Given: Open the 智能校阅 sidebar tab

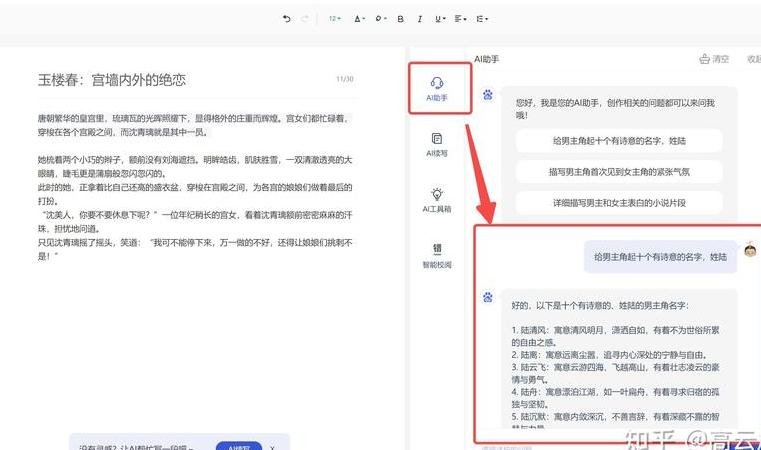Looking at the screenshot, I should (437, 256).
